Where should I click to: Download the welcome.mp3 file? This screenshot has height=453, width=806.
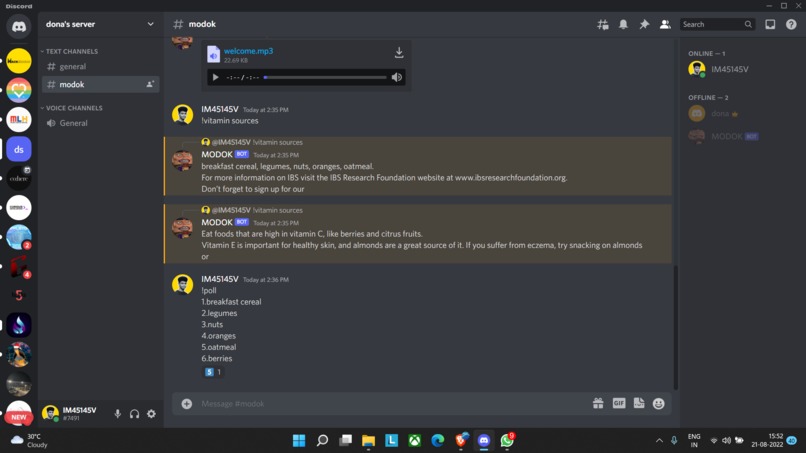tap(399, 52)
